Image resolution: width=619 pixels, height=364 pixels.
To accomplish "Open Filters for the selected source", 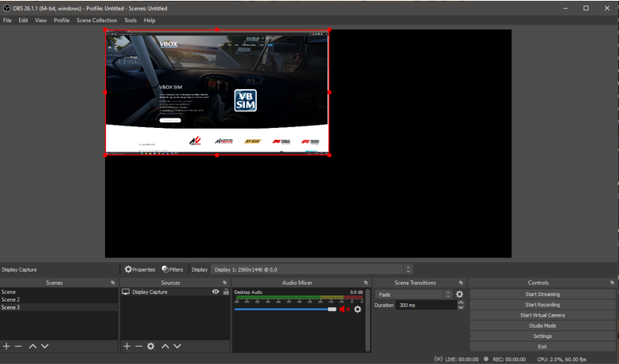I will (172, 269).
